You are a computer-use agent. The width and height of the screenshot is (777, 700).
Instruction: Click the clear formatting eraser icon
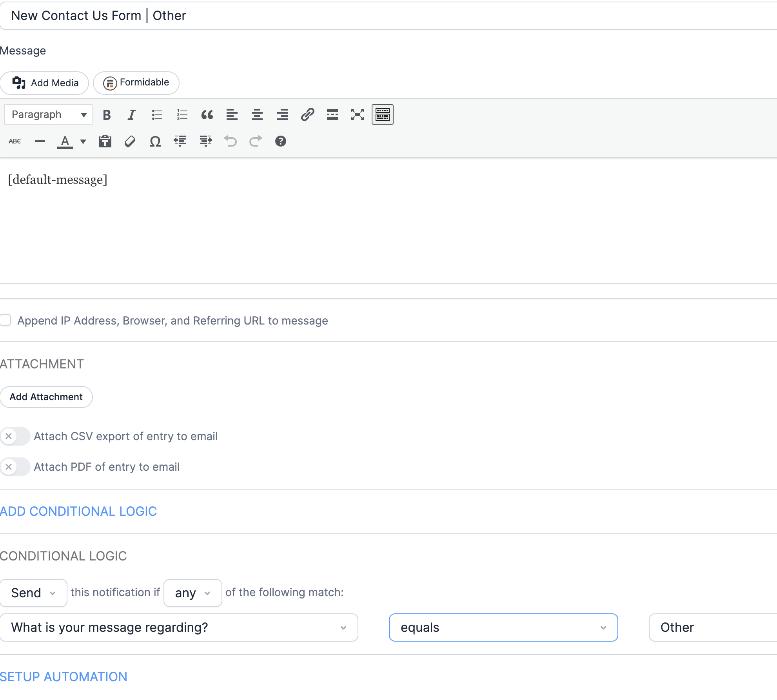pyautogui.click(x=130, y=141)
